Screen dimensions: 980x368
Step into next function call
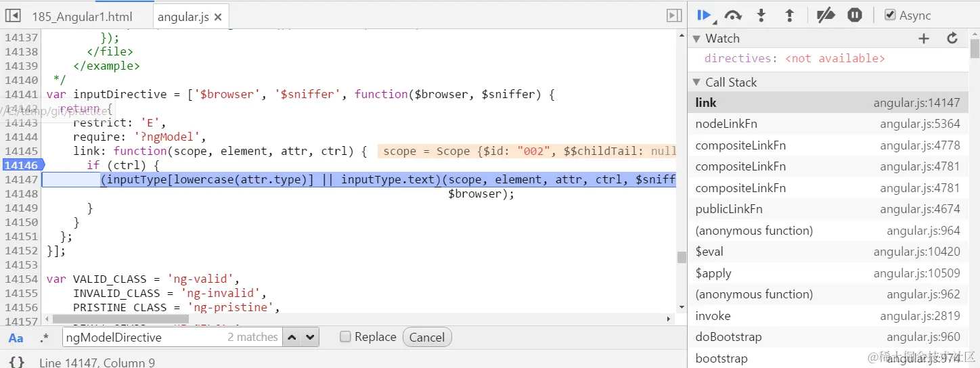(x=761, y=16)
